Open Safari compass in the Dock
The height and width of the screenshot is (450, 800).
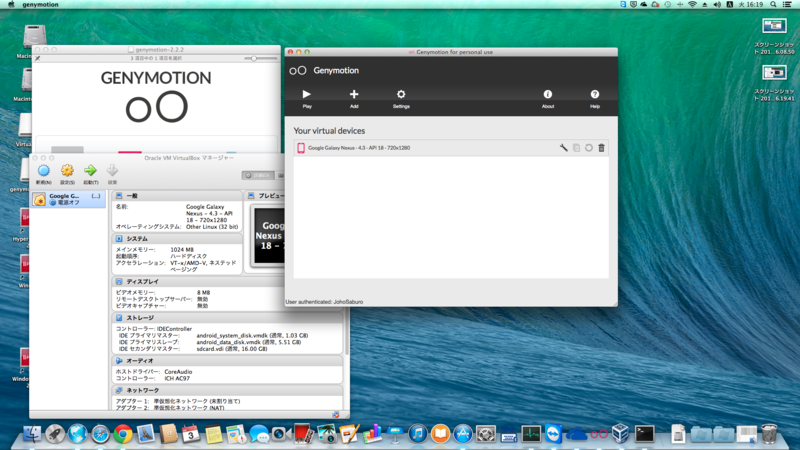point(101,434)
